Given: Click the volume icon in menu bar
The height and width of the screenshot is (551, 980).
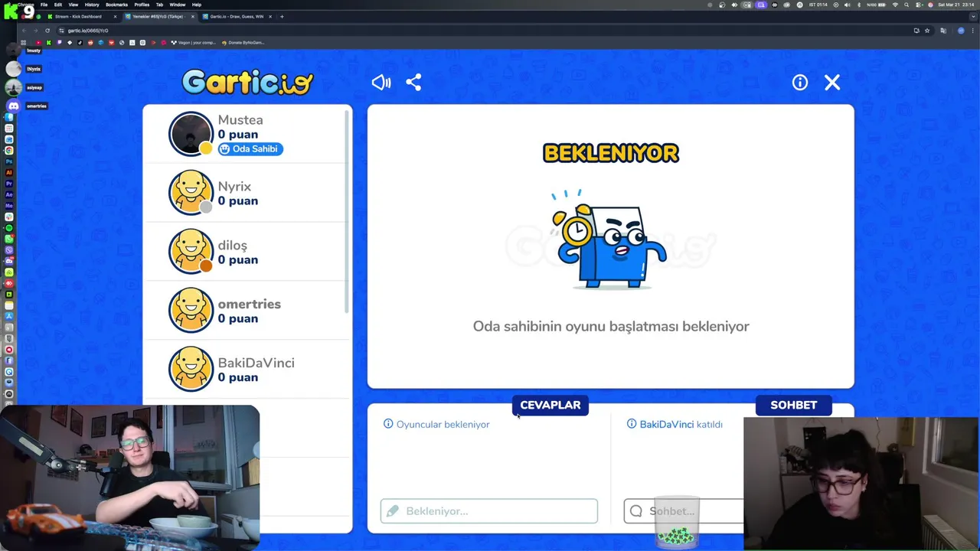Looking at the screenshot, I should point(847,5).
